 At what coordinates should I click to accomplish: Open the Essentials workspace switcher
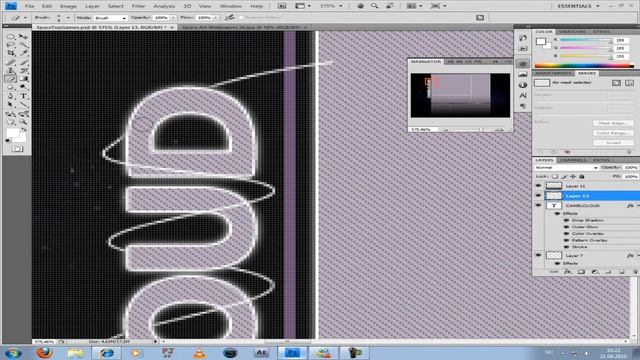point(578,6)
